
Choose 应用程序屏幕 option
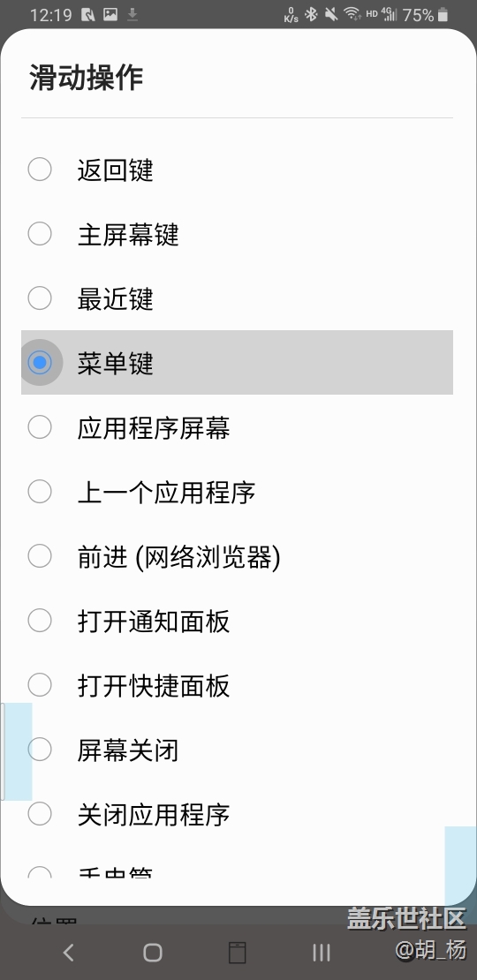pyautogui.click(x=237, y=427)
